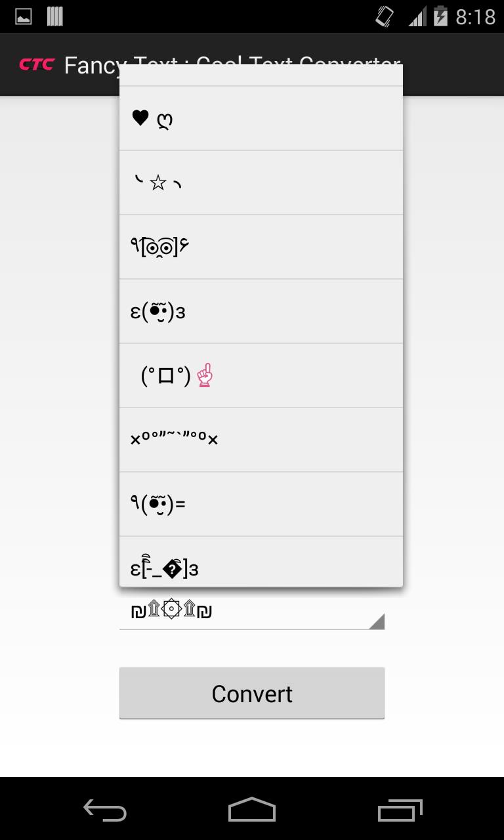The height and width of the screenshot is (840, 504).
Task: Click the dropdown arrow on the text selector
Action: click(x=377, y=621)
